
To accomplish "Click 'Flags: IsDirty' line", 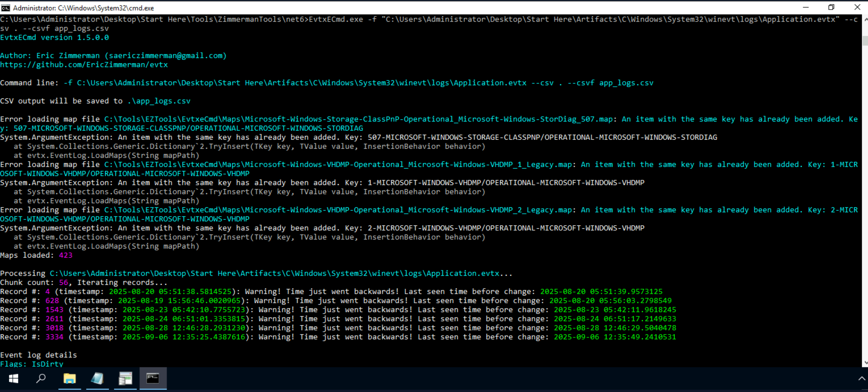I will coord(32,364).
